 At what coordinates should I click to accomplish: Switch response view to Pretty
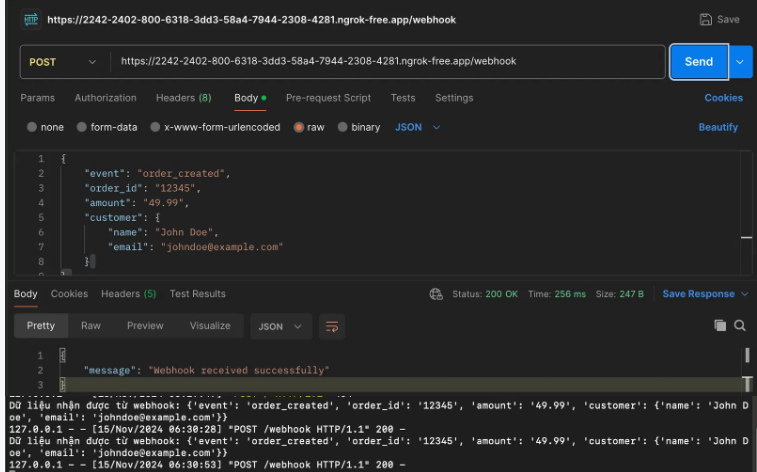click(x=41, y=326)
